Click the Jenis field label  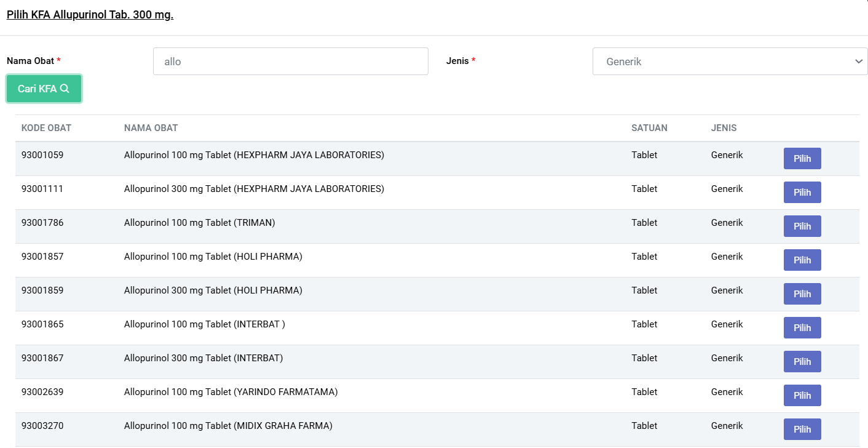[461, 61]
